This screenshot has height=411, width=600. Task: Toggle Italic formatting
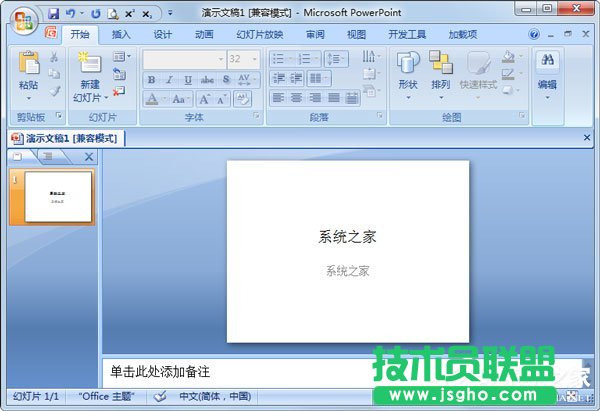pos(169,80)
